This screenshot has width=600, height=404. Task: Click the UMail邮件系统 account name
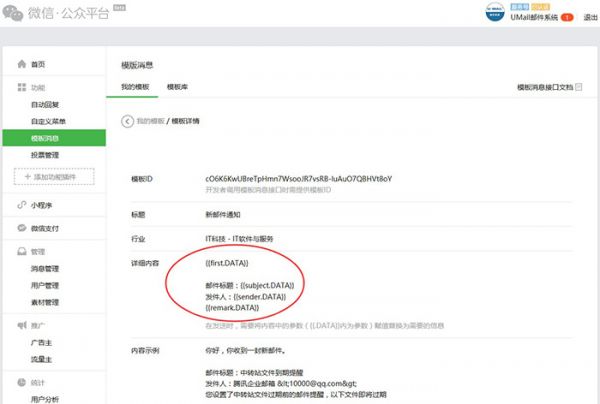[534, 17]
